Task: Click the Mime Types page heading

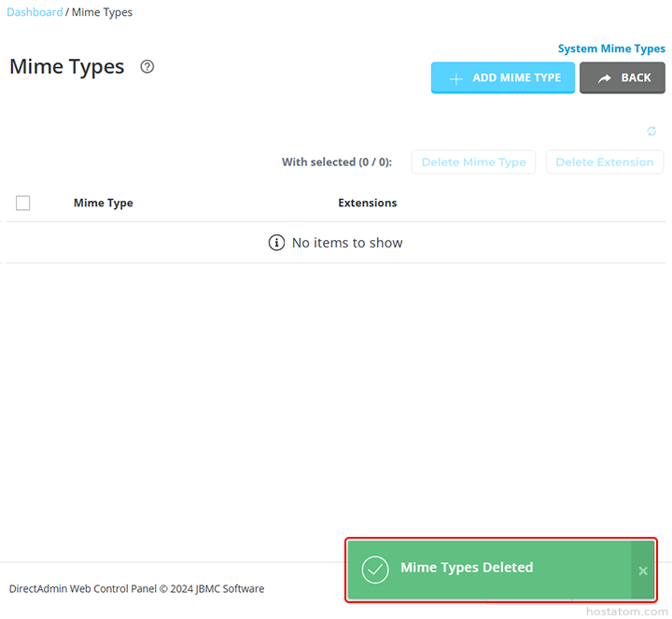Action: [x=67, y=67]
